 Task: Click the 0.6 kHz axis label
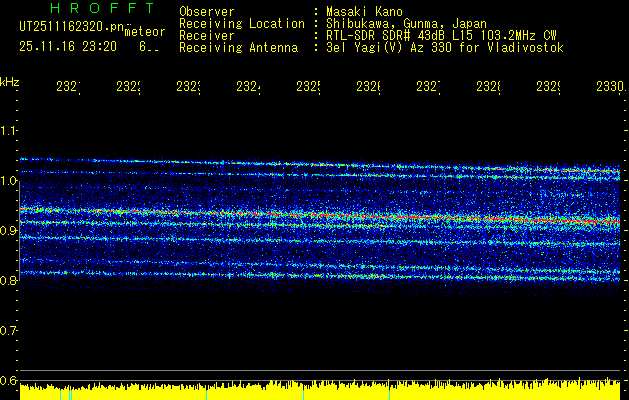tap(8, 380)
